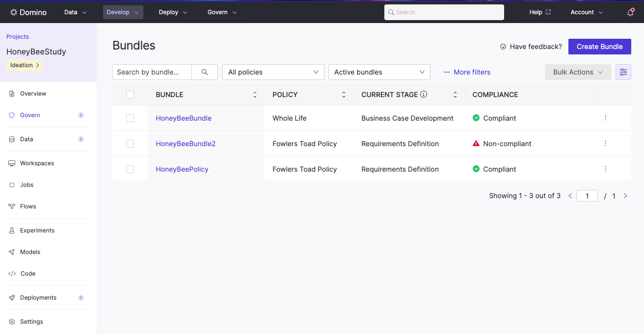The height and width of the screenshot is (334, 644).
Task: Tick the checkbox for HoneyBeePolicy
Action: click(x=130, y=169)
